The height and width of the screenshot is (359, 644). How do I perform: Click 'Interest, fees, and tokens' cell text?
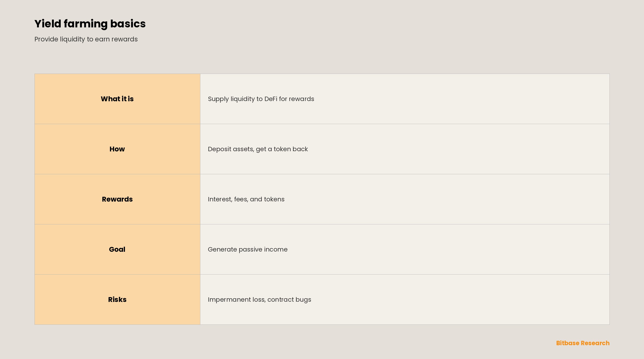246,199
